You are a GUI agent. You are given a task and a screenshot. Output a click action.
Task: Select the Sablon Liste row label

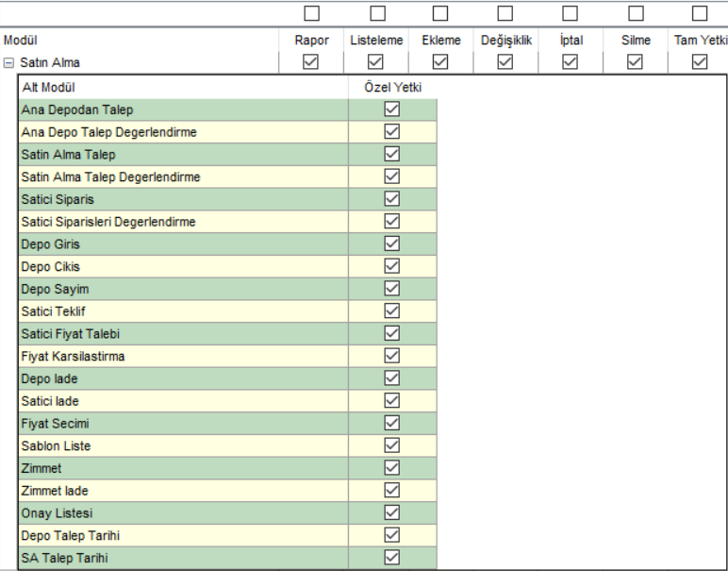pyautogui.click(x=56, y=446)
